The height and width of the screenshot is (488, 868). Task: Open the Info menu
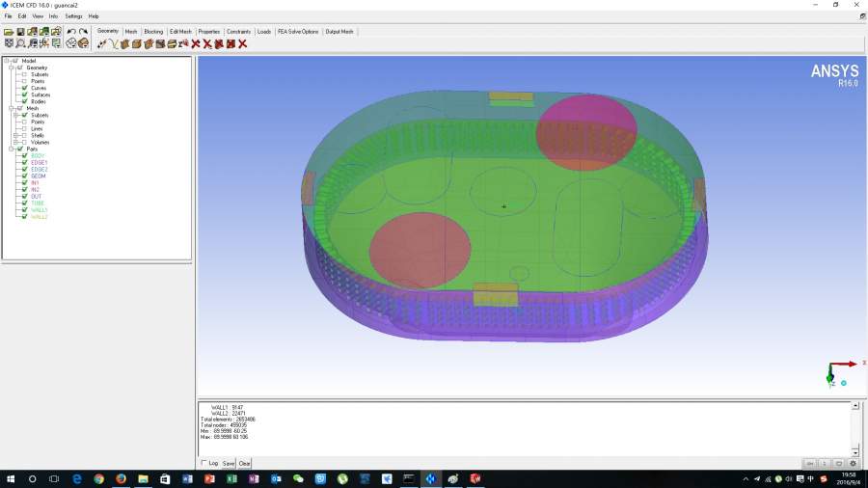[x=53, y=16]
